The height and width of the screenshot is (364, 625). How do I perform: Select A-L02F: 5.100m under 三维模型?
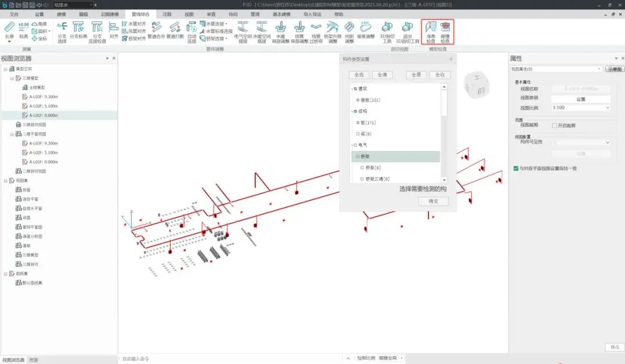click(43, 106)
